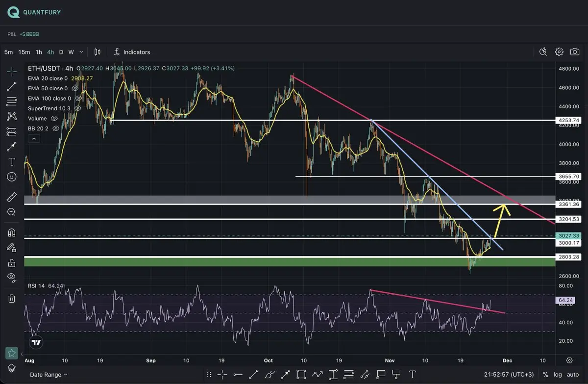Open the alert clock icon in top right
588x384 pixels.
pyautogui.click(x=543, y=51)
